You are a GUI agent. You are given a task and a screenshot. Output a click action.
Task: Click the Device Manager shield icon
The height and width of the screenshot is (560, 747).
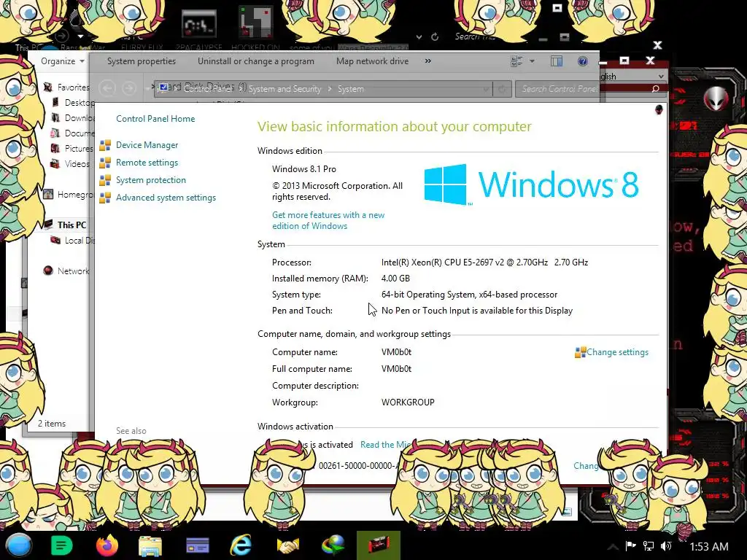coord(105,145)
